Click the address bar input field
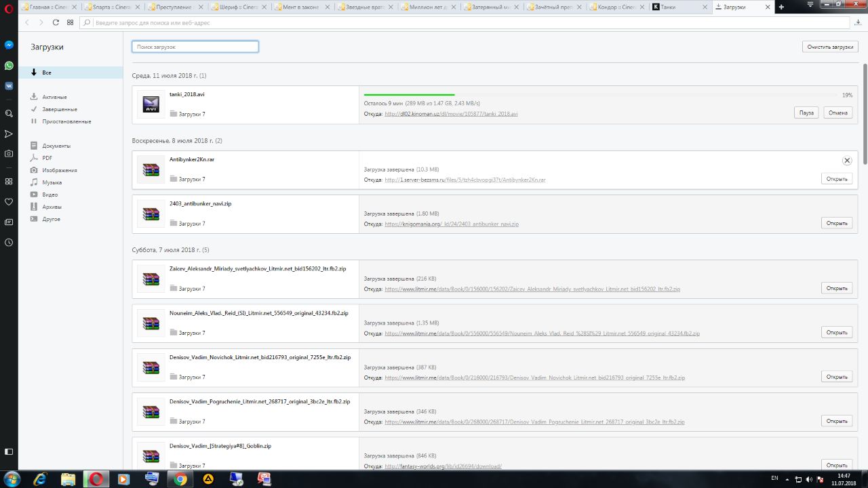Viewport: 868px width, 488px height. pos(465,22)
